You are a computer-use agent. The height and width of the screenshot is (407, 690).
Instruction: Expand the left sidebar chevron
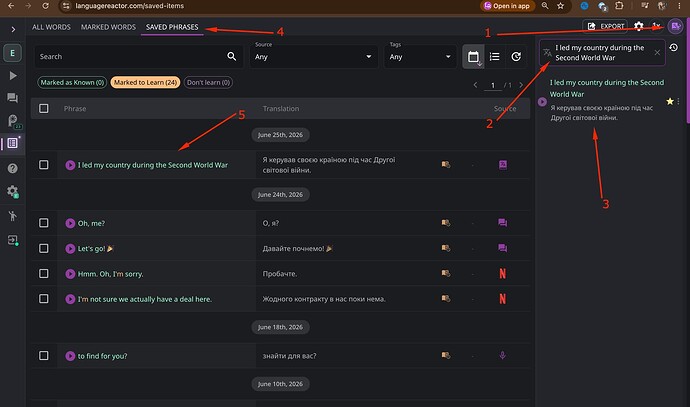[x=13, y=29]
